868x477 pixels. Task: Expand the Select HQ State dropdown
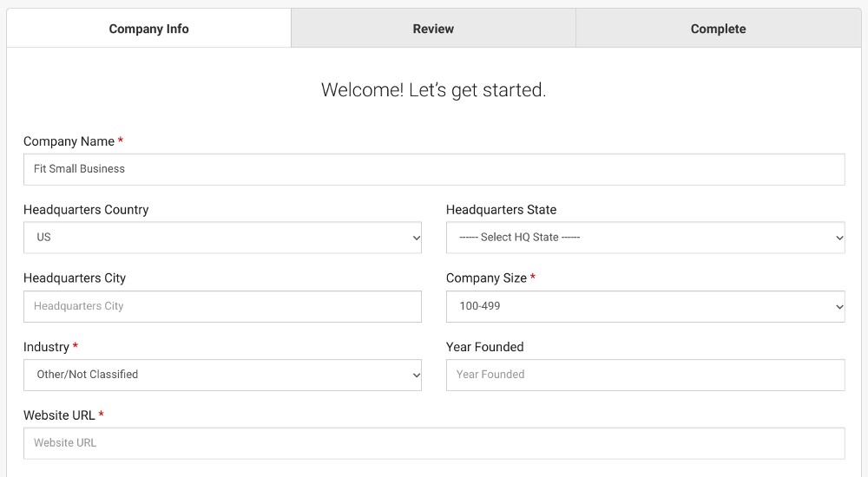[x=646, y=238]
